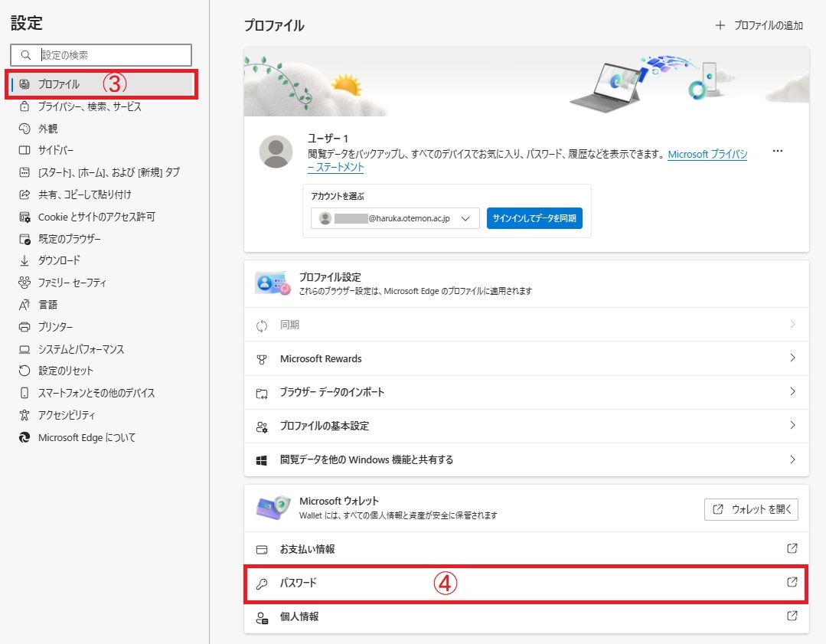The image size is (826, 644).
Task: Open the 外観 settings section
Action: pos(48,129)
